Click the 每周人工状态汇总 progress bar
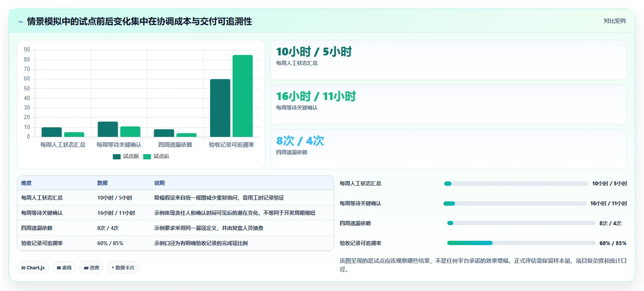644x291 pixels. click(516, 184)
